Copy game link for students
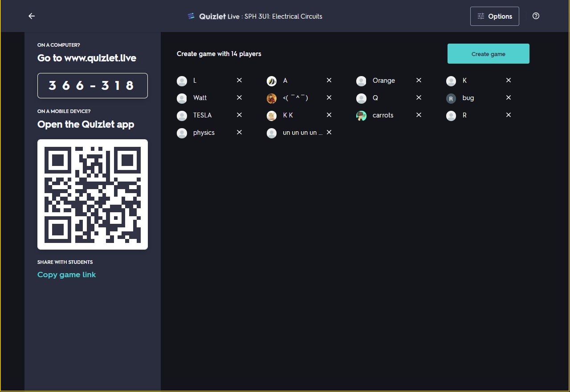Viewport: 570px width, 392px height. (67, 275)
